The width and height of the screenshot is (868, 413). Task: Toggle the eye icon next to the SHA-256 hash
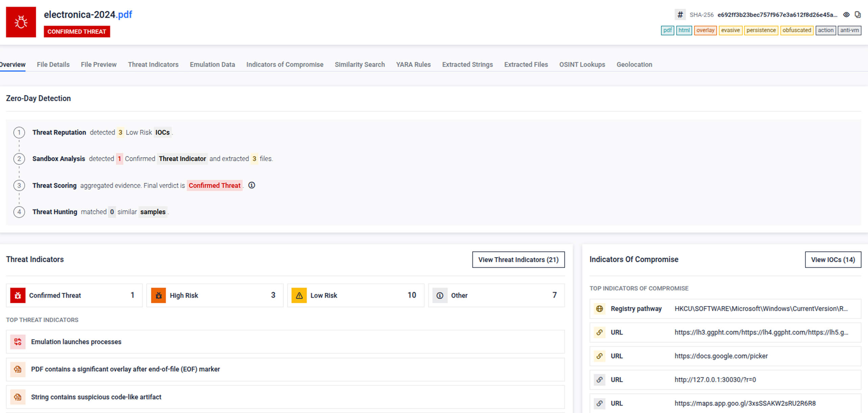pos(846,15)
